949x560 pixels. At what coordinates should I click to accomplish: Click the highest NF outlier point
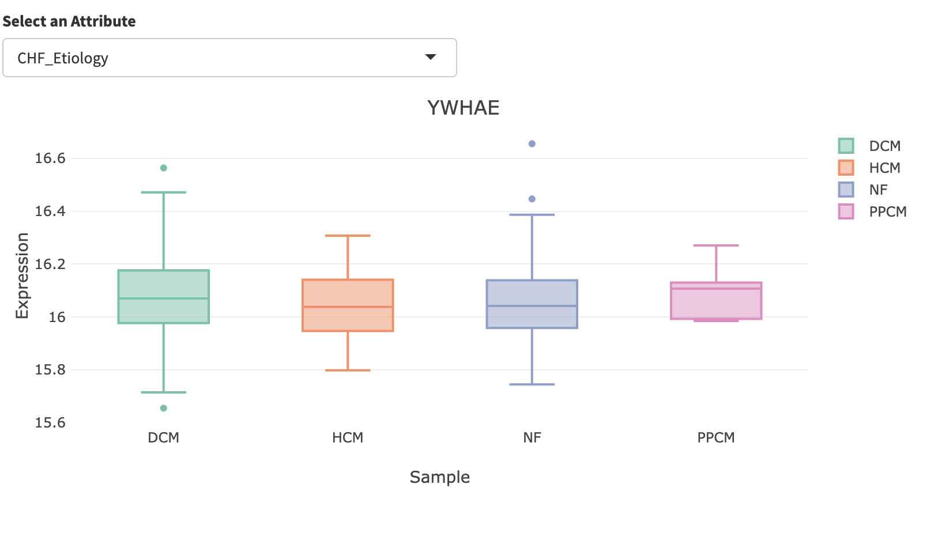tap(532, 144)
